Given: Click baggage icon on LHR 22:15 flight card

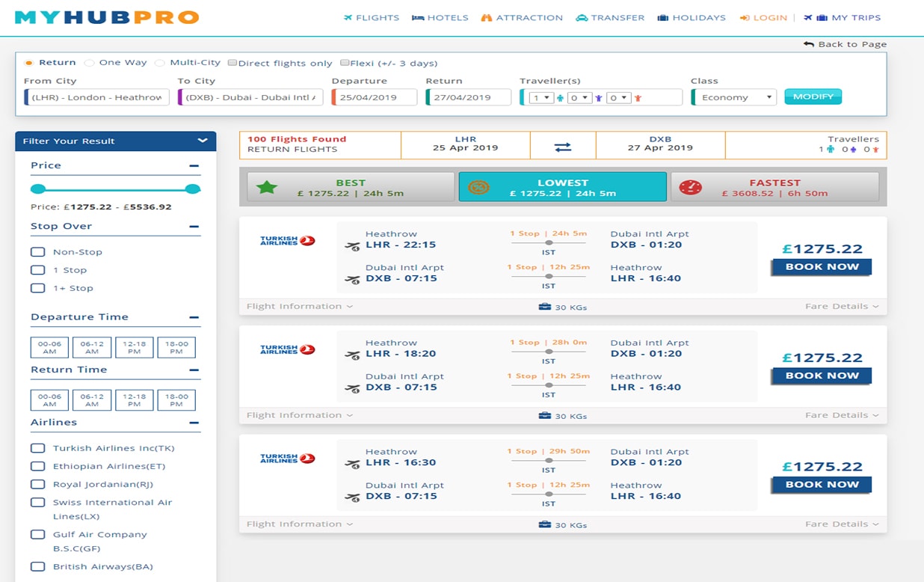Looking at the screenshot, I should (x=544, y=307).
